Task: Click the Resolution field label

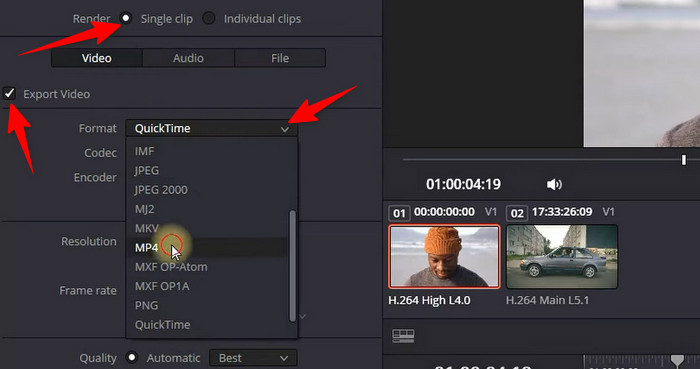Action: coord(89,241)
